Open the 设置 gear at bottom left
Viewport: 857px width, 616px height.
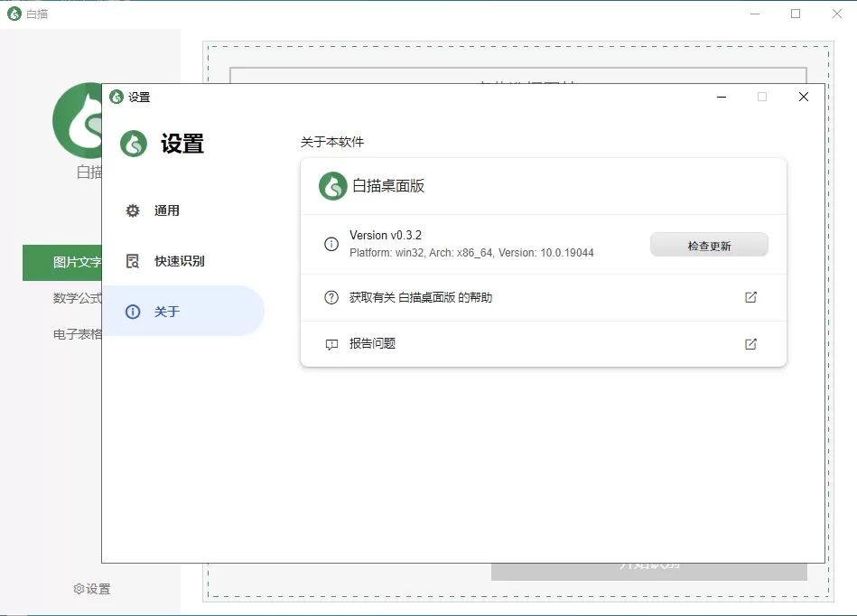point(93,588)
